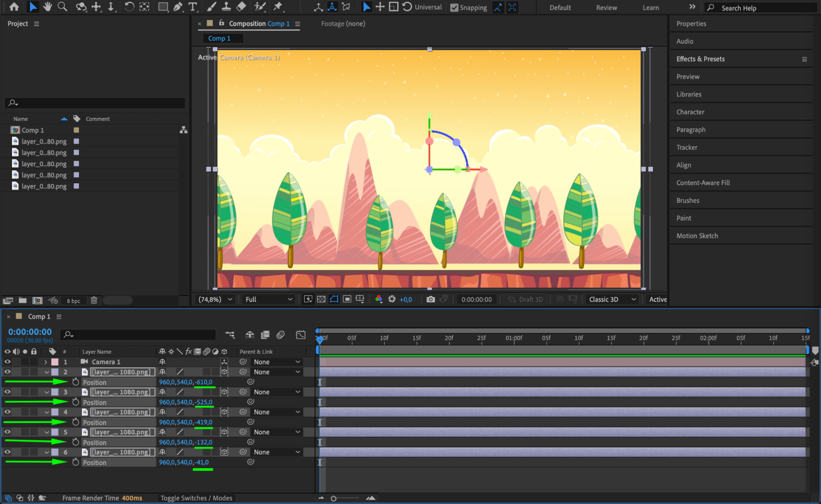The image size is (821, 504).
Task: Open the Full resolution dropdown
Action: 269,299
